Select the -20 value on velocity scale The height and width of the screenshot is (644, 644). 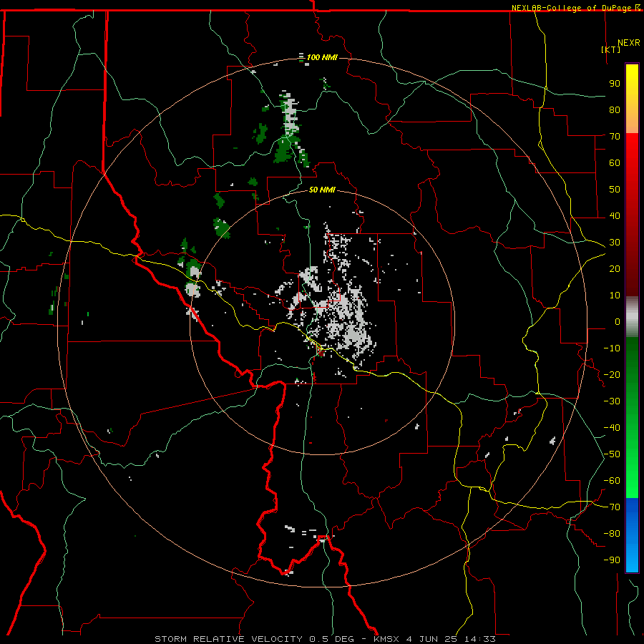coord(612,374)
